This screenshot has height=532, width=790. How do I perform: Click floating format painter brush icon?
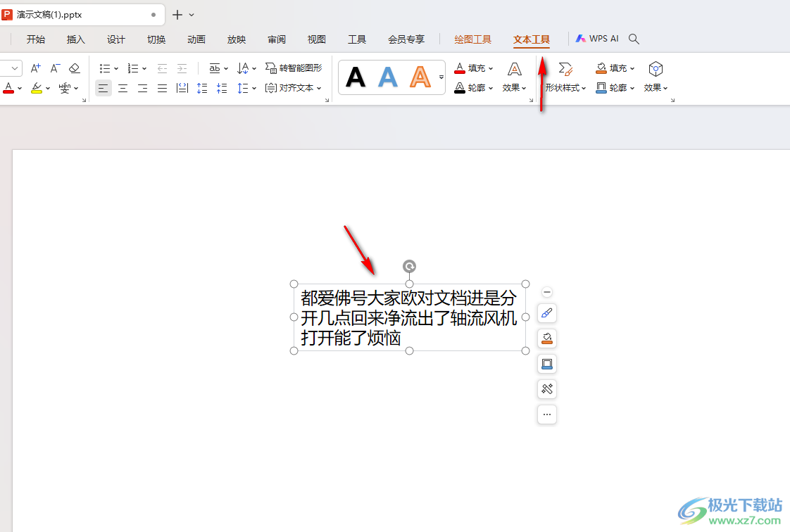547,314
